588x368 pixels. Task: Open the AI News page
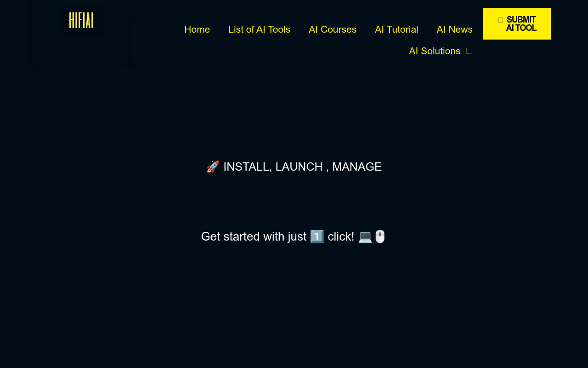click(x=454, y=29)
